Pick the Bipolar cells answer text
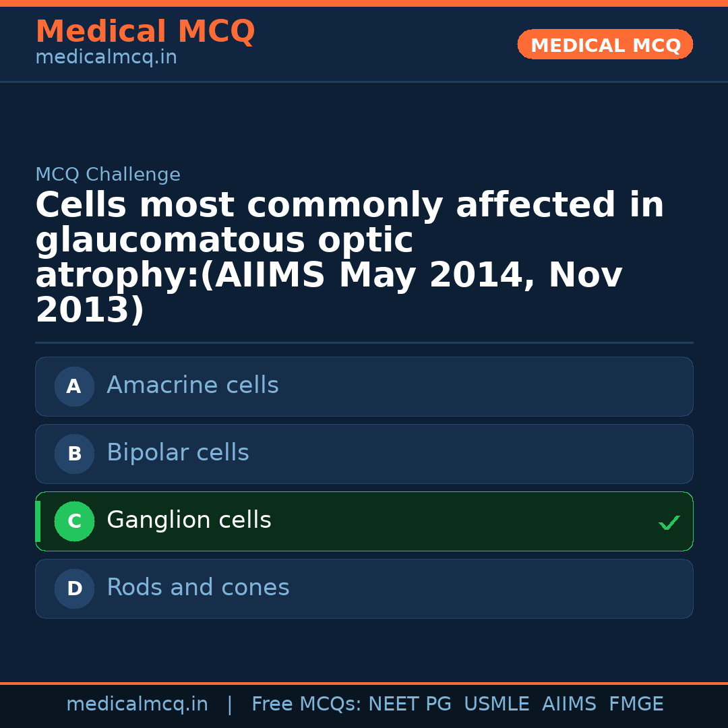This screenshot has width=728, height=728. 178,453
